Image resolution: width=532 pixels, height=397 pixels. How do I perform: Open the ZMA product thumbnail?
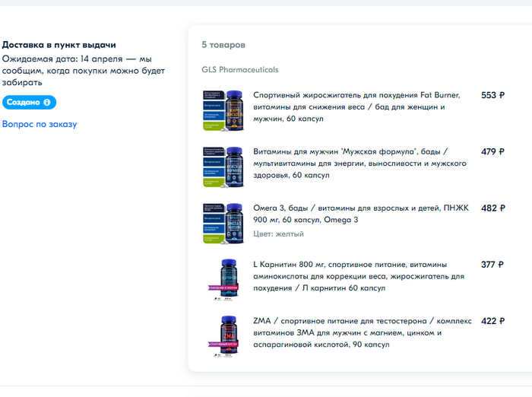(x=223, y=336)
